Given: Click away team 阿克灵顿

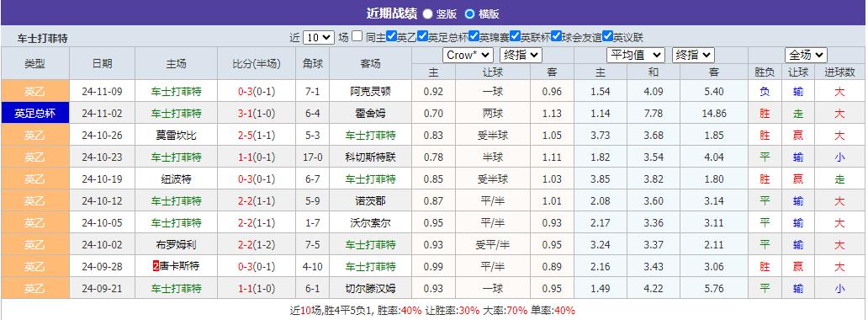Looking at the screenshot, I should 370,92.
